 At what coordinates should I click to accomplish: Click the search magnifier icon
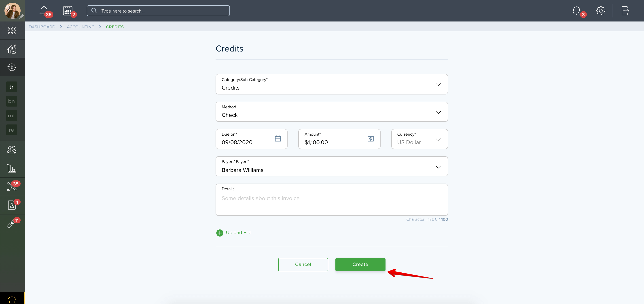[94, 11]
